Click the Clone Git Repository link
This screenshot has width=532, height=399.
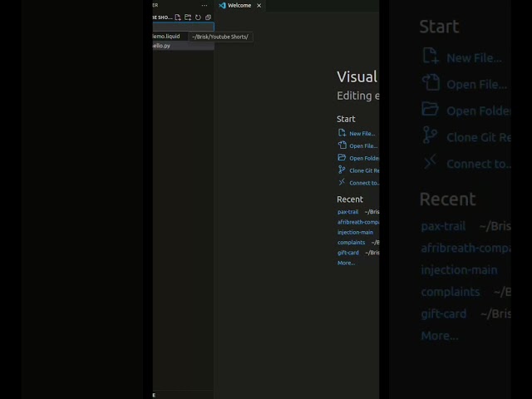pyautogui.click(x=364, y=170)
